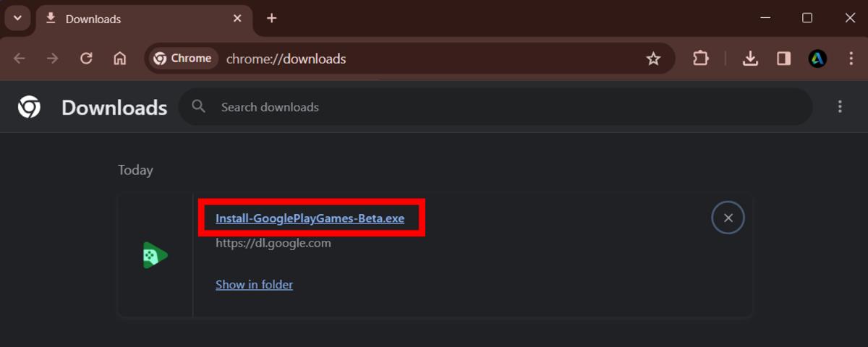
Task: Remove the download entry with X button
Action: coord(728,218)
